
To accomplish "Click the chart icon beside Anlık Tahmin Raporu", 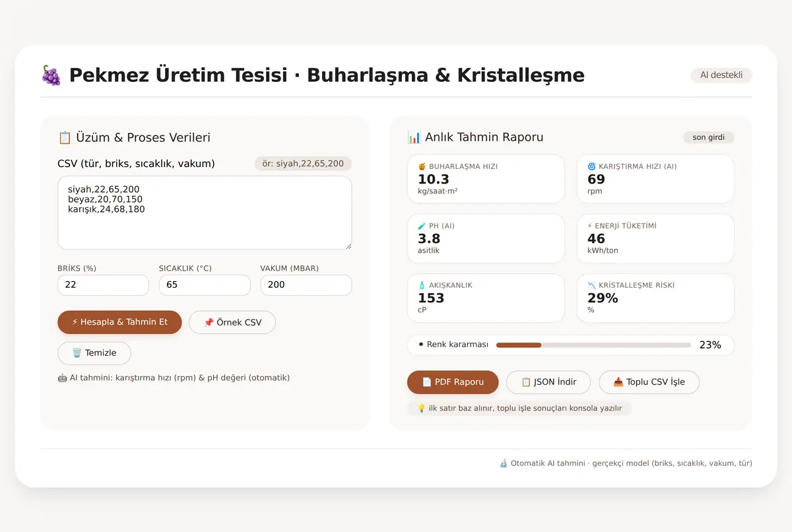I will pyautogui.click(x=414, y=138).
